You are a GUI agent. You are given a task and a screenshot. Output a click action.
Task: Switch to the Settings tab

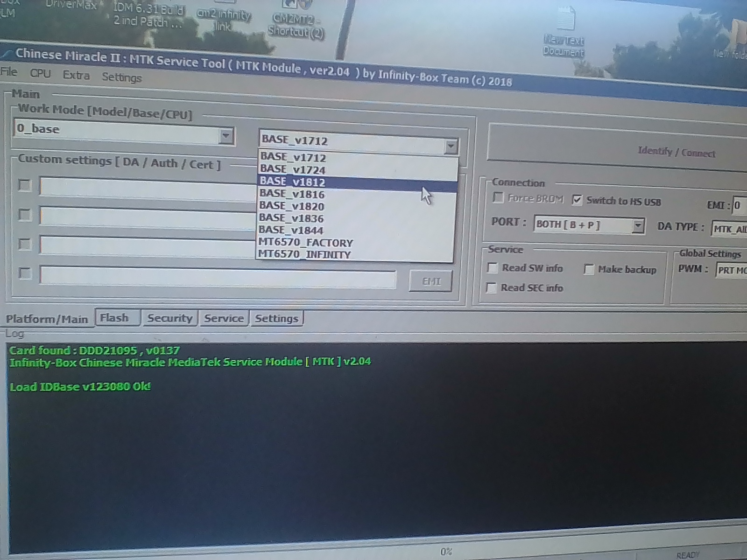click(x=276, y=319)
